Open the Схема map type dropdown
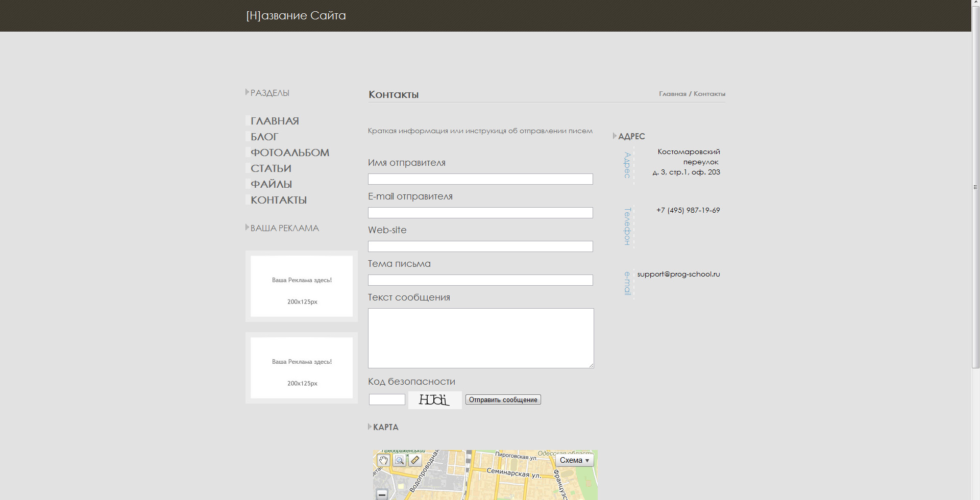This screenshot has height=500, width=980. tap(574, 460)
